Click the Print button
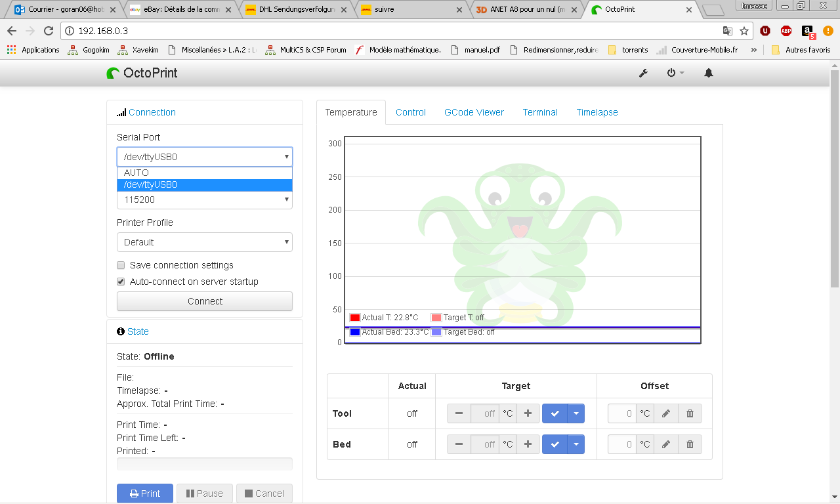Image resolution: width=840 pixels, height=504 pixels. coord(145,493)
